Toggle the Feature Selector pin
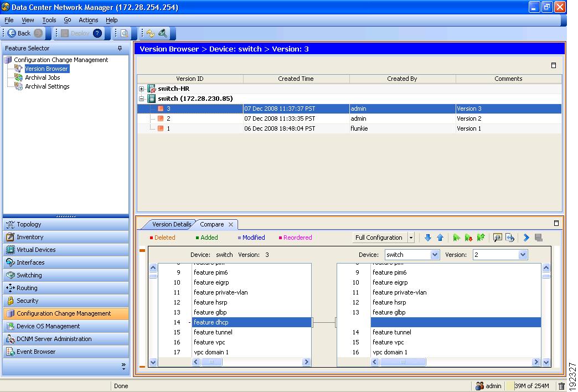 (120, 49)
